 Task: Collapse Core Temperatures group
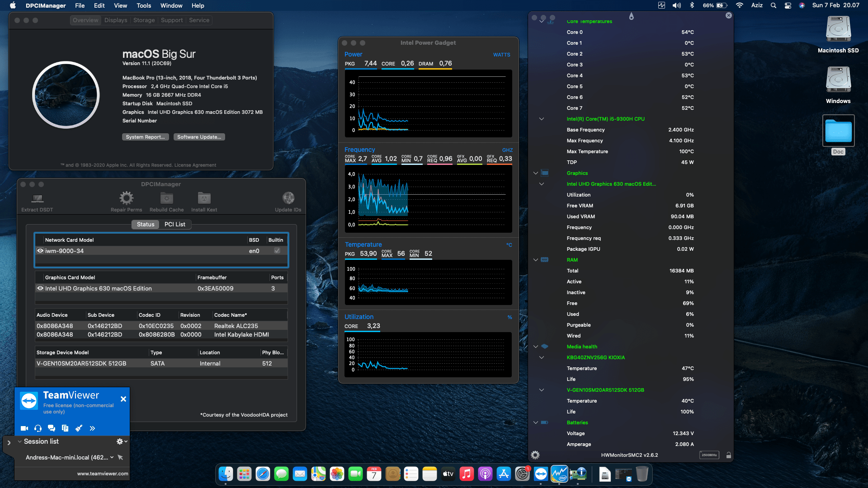coord(542,21)
